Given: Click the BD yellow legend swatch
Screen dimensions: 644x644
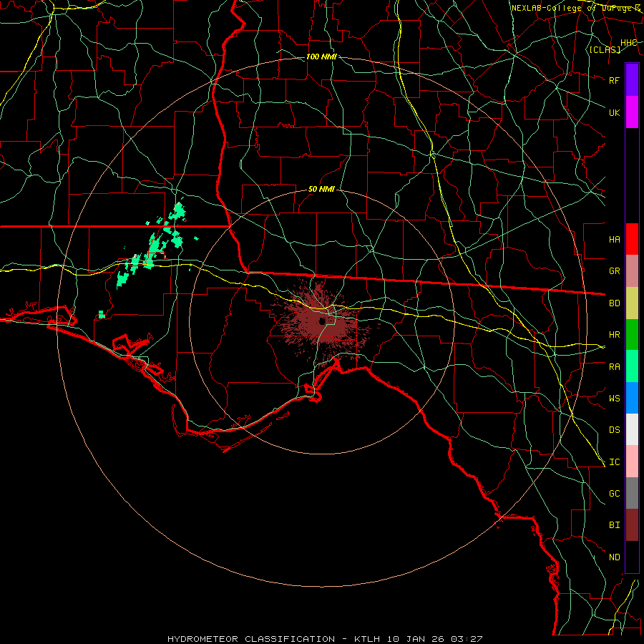Looking at the screenshot, I should [x=632, y=303].
